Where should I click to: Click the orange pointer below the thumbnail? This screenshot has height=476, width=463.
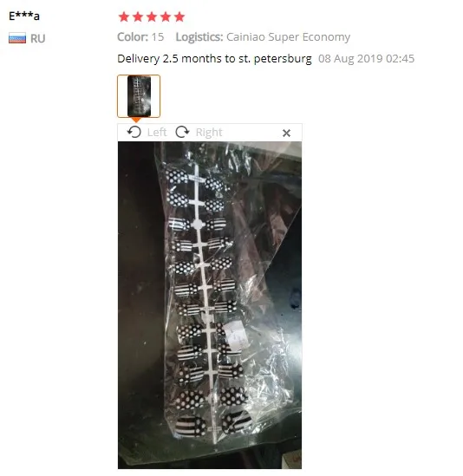(136, 121)
